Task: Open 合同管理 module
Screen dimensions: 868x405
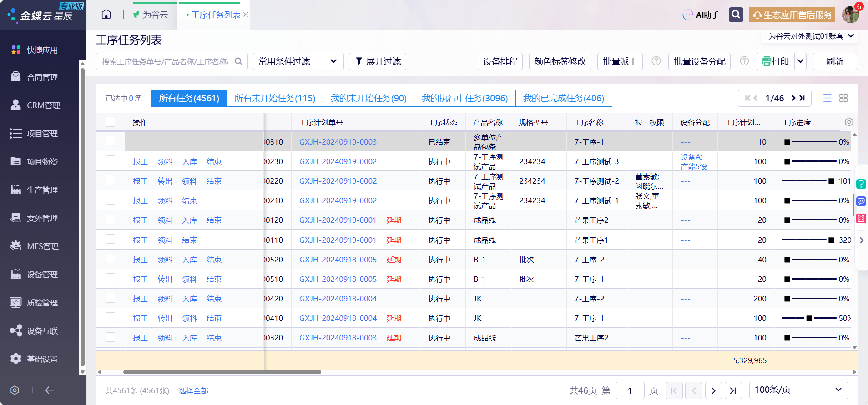Action: click(43, 77)
